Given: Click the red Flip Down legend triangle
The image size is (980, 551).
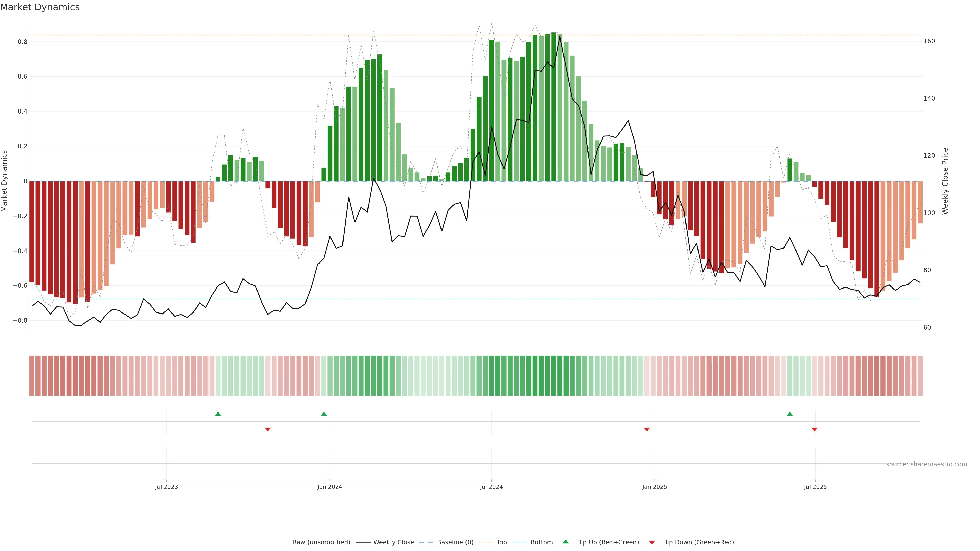Looking at the screenshot, I should pyautogui.click(x=652, y=543).
